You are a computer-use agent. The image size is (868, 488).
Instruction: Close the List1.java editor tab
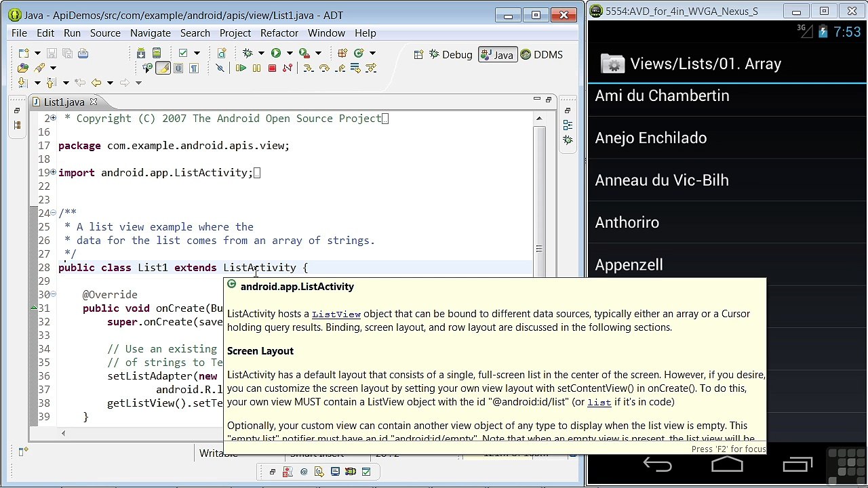tap(94, 102)
